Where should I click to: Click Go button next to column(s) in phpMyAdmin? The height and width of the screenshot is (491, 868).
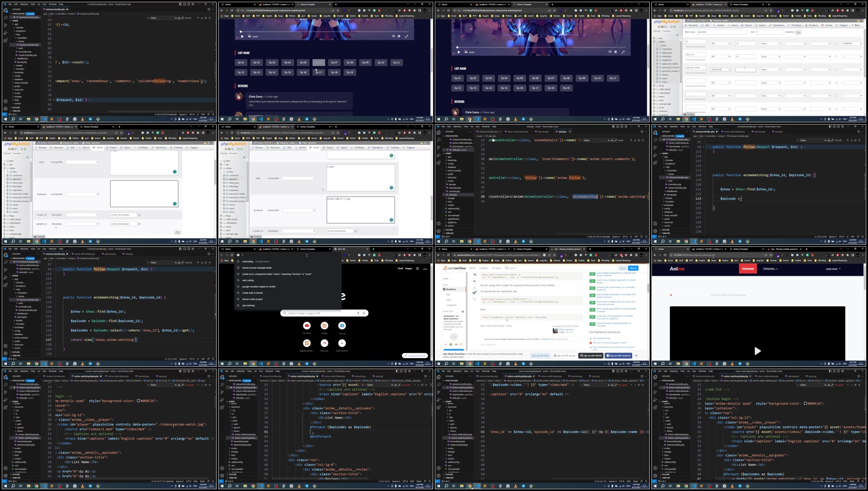coord(798,32)
